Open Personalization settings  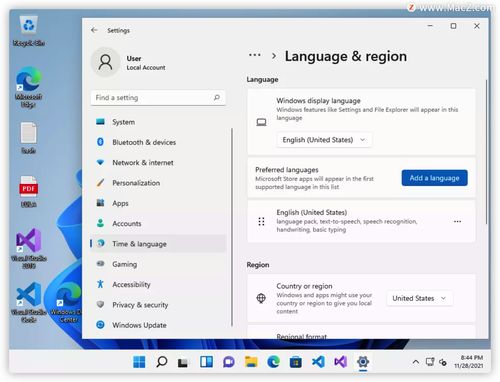point(159,183)
